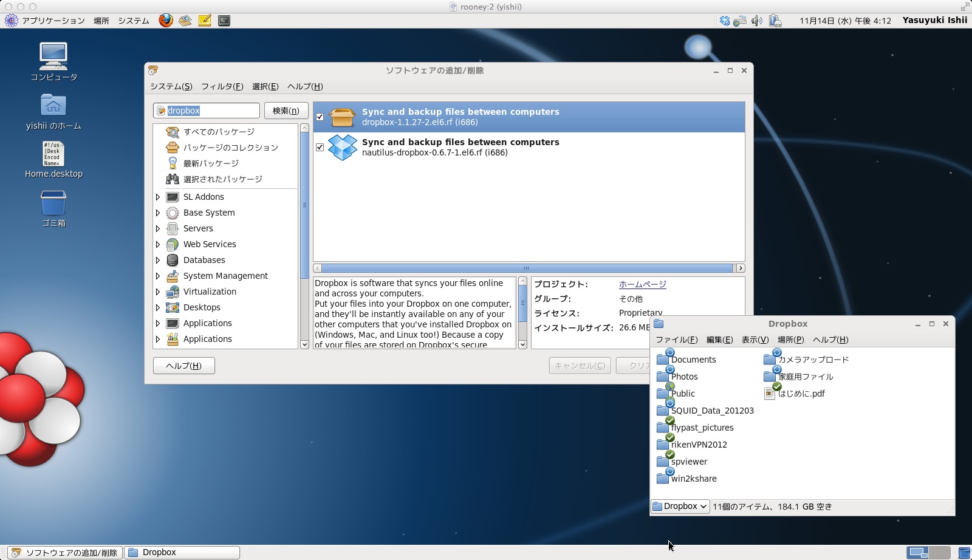Click the キャンセル(C) button
Viewport: 972px width, 560px height.
(x=580, y=366)
